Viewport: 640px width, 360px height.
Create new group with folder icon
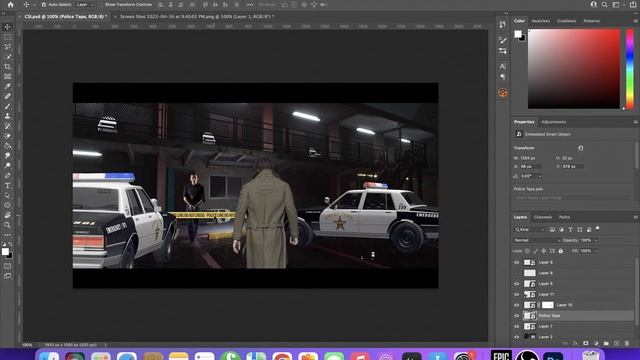point(606,343)
